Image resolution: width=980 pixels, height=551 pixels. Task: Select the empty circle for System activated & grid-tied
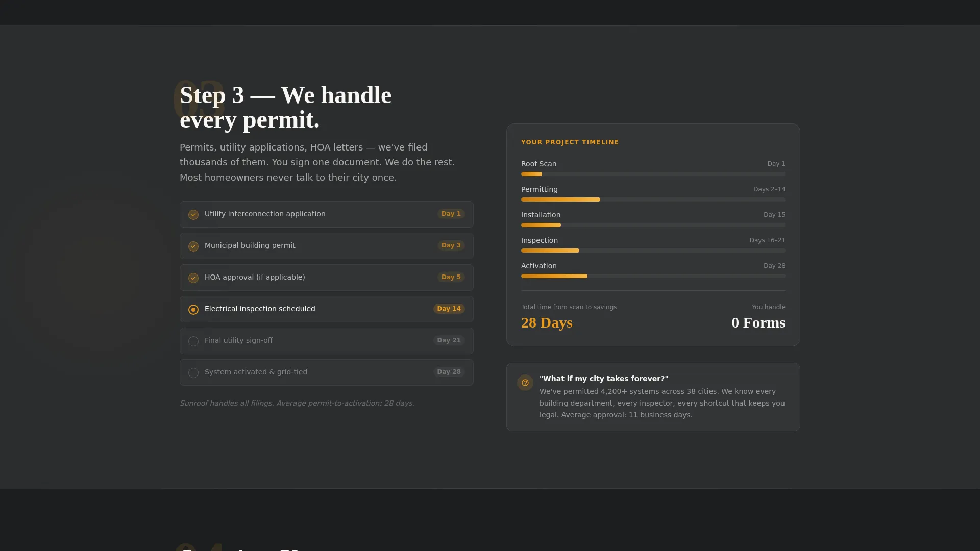click(x=193, y=373)
